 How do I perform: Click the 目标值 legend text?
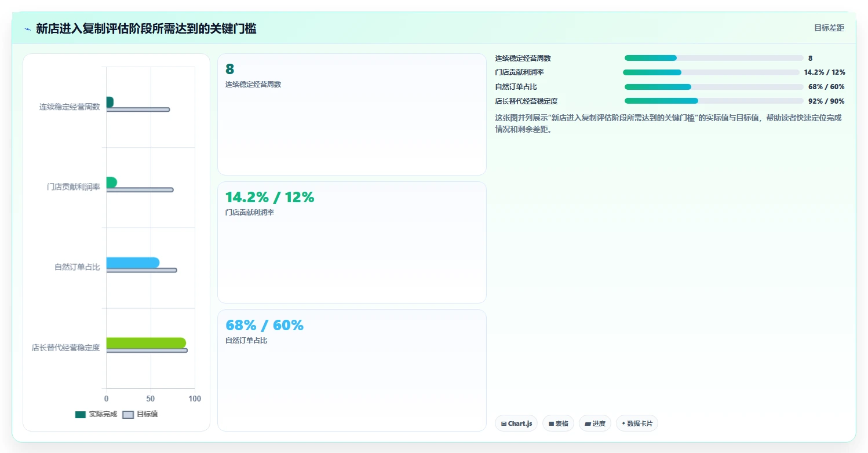pos(147,414)
